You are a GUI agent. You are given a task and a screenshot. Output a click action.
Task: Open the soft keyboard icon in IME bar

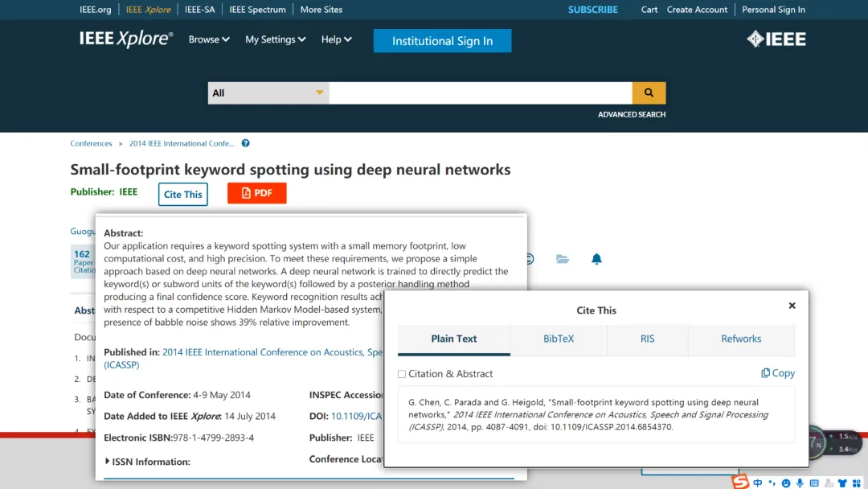pos(814,483)
